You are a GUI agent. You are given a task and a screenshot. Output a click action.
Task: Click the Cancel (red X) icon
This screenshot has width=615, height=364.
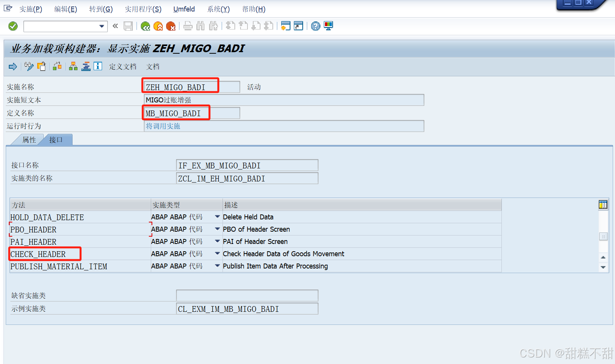point(171,26)
